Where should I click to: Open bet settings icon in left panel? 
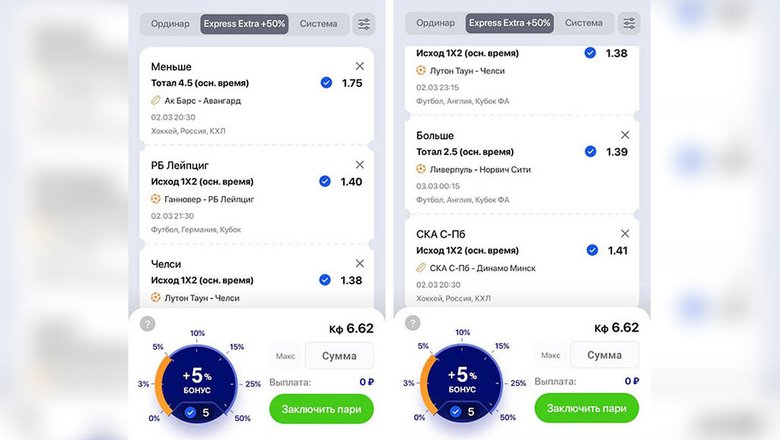364,24
